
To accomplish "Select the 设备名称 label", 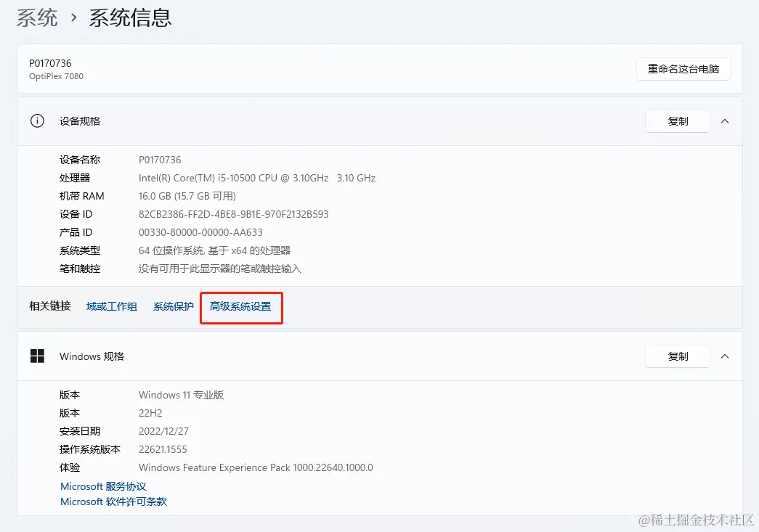I will (80, 160).
